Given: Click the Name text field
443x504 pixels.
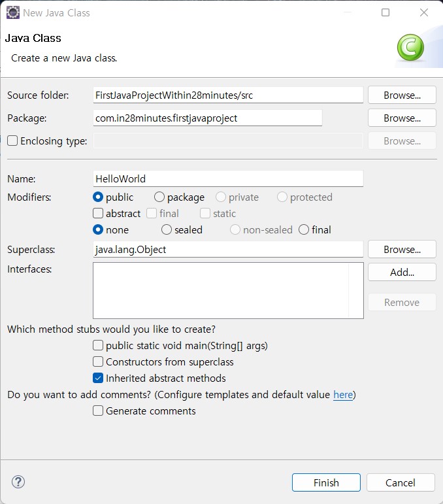Looking at the screenshot, I should 228,178.
